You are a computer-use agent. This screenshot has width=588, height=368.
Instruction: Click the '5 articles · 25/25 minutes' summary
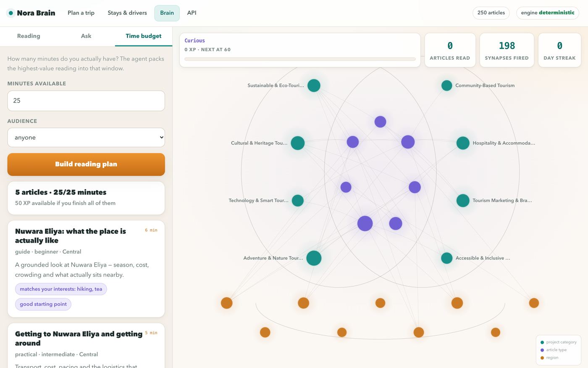pos(86,198)
